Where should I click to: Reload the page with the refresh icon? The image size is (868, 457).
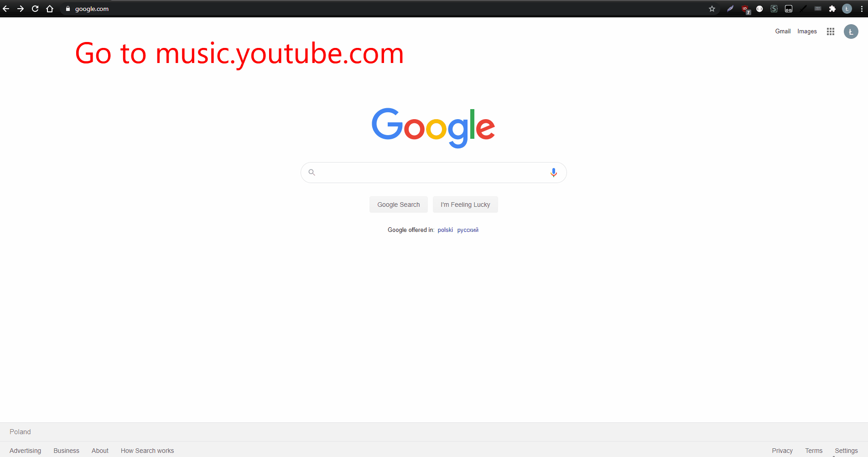coord(35,9)
